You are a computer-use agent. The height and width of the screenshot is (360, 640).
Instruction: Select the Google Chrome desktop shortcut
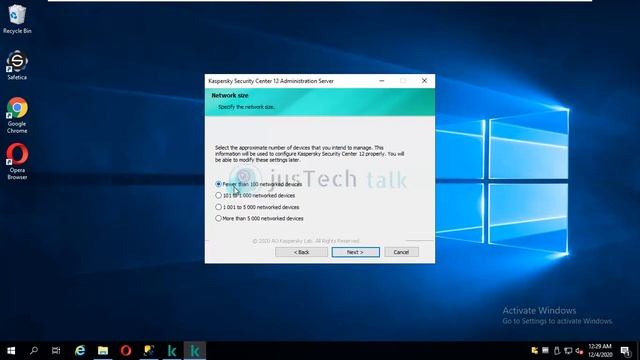[17, 116]
